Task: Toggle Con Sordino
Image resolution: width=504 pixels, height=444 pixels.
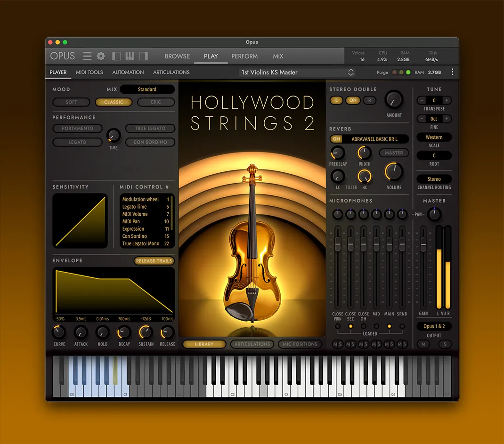Action: 150,142
